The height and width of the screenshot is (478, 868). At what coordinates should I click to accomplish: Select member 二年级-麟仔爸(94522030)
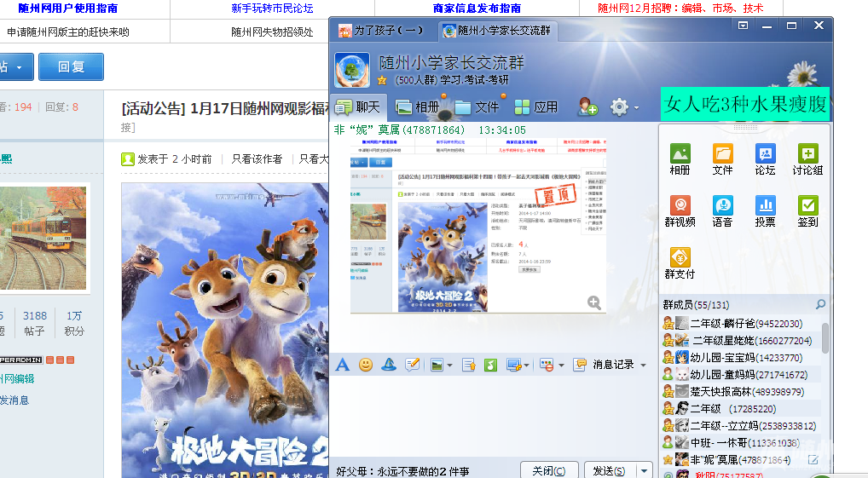point(741,324)
